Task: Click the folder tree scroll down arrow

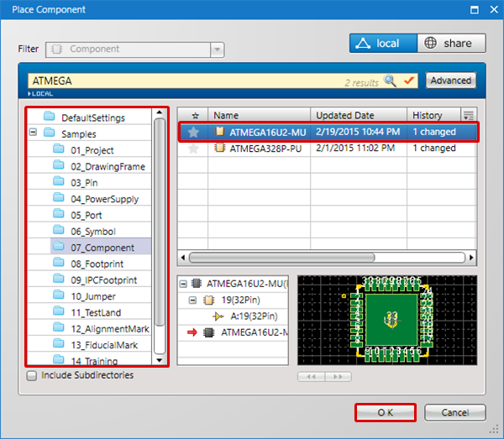Action: coord(159,360)
